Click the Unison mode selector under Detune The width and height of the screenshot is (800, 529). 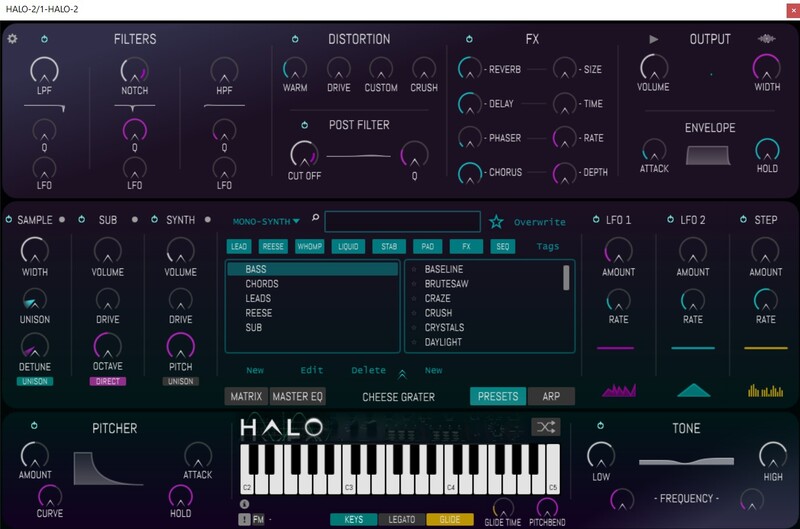(35, 381)
